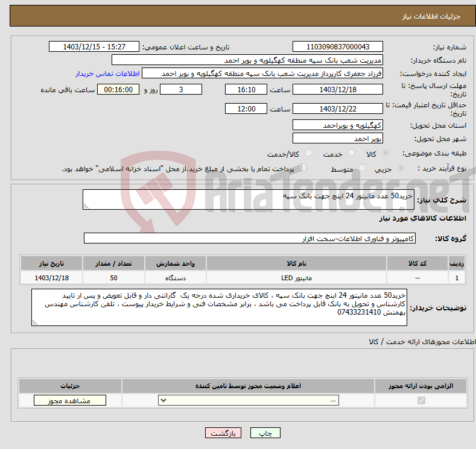This screenshot has height=449, width=476.
Task: Click the deadline time field 16:10
Action: point(246,89)
